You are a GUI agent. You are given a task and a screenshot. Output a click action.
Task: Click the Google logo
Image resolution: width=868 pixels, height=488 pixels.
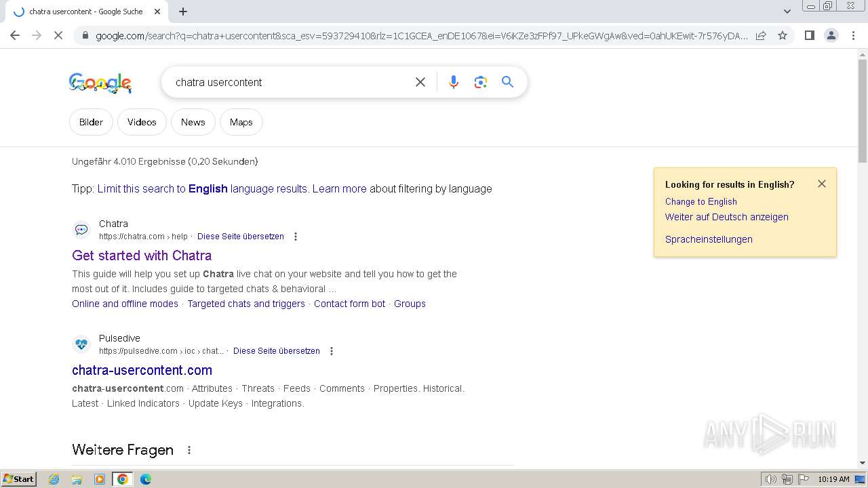[x=100, y=83]
